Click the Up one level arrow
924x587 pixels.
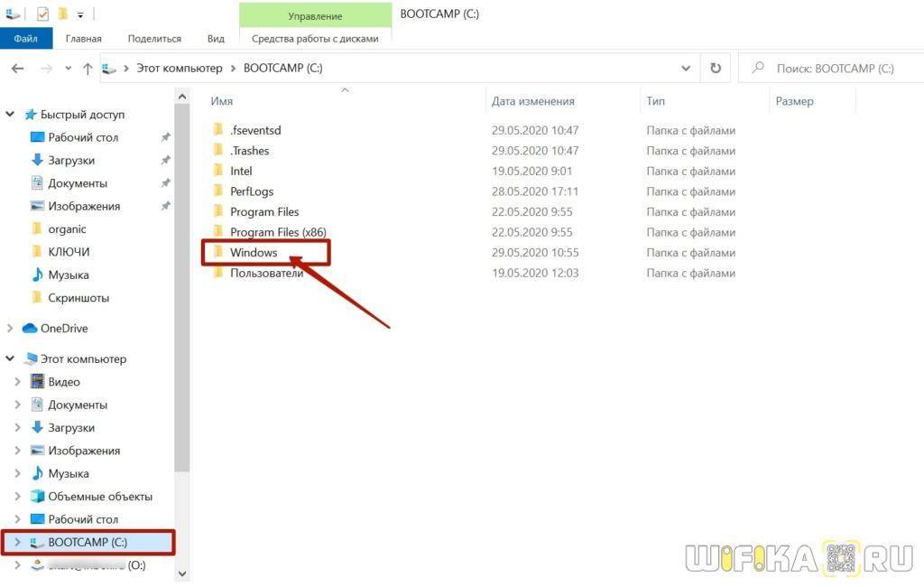88,69
